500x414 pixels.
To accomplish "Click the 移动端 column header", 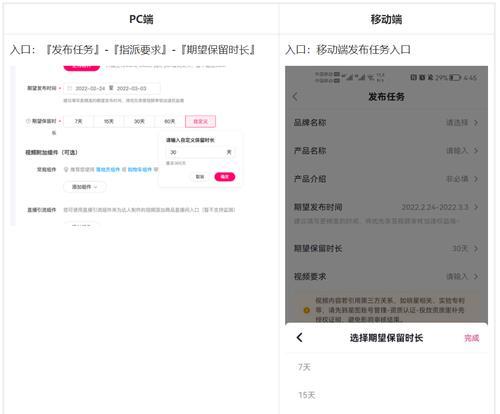I will tap(386, 19).
